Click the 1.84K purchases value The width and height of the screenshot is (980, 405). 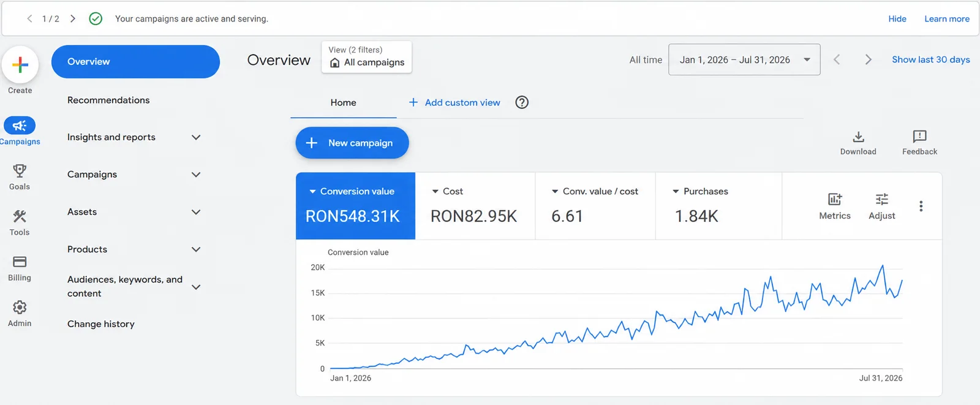coord(696,216)
